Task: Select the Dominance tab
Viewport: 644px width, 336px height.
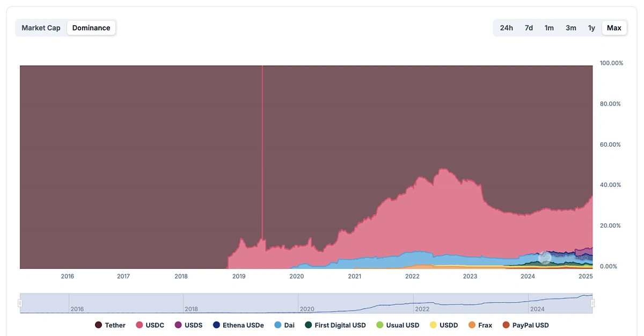Action: (x=91, y=28)
